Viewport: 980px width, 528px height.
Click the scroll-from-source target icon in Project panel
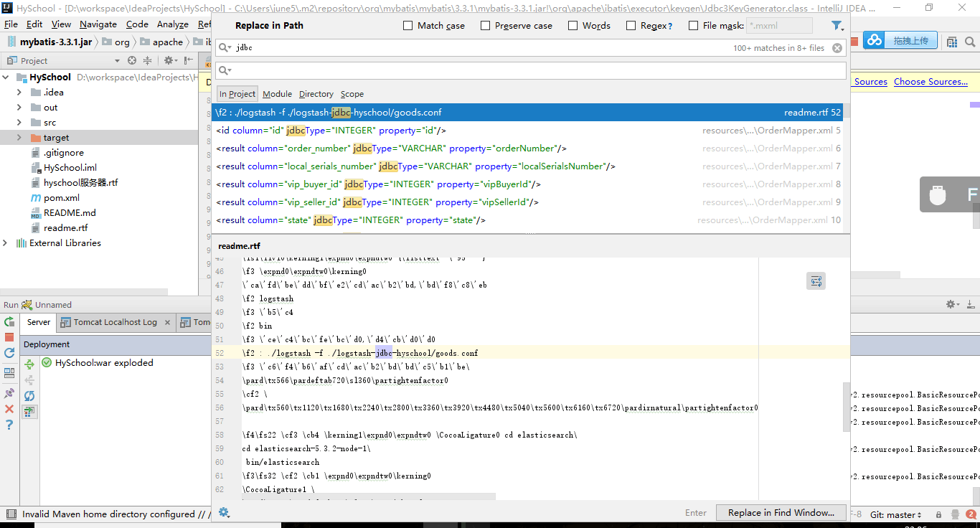point(132,61)
